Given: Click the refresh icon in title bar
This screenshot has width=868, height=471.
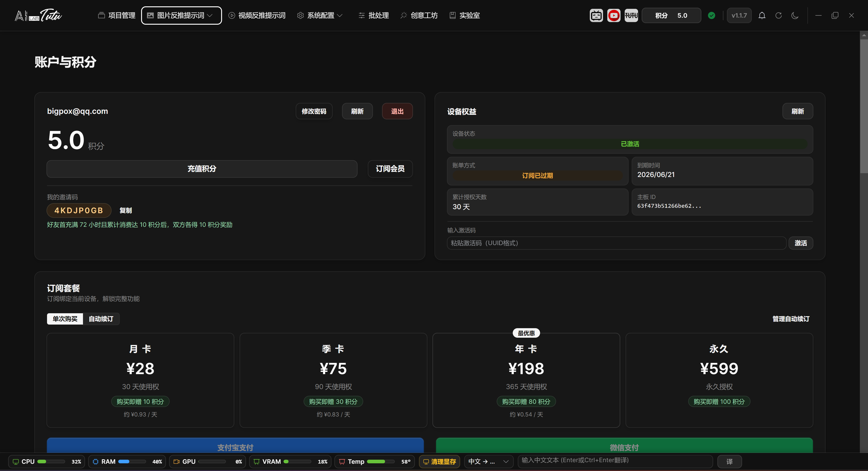Looking at the screenshot, I should click(778, 16).
